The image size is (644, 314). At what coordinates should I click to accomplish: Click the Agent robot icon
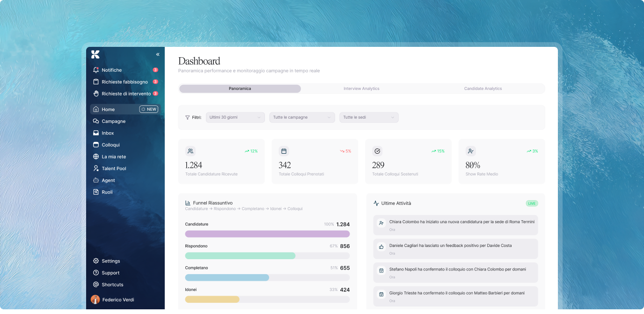click(x=96, y=180)
